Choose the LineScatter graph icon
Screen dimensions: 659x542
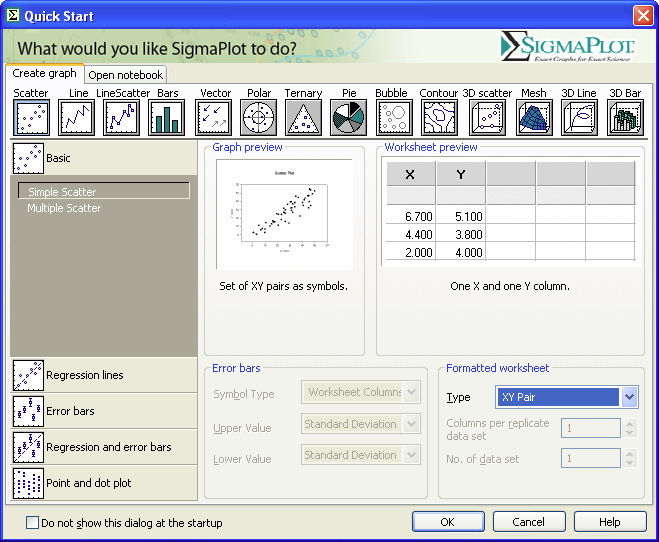[121, 118]
